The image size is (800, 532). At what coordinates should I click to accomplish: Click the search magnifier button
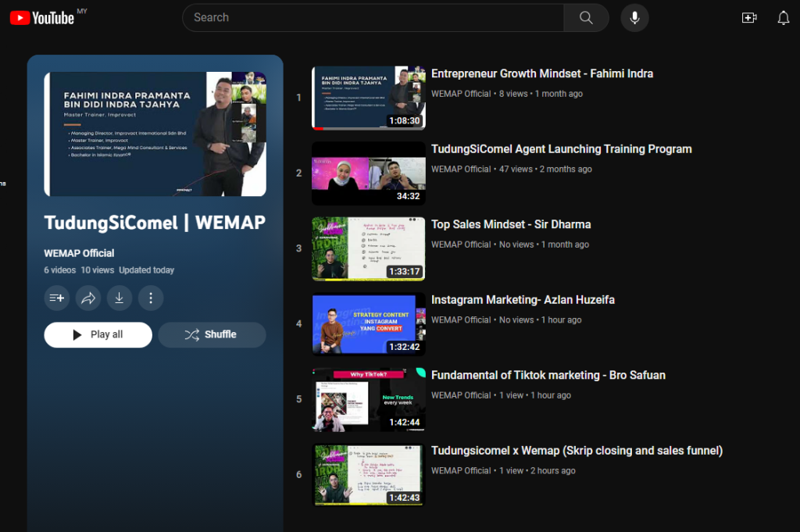coord(586,18)
